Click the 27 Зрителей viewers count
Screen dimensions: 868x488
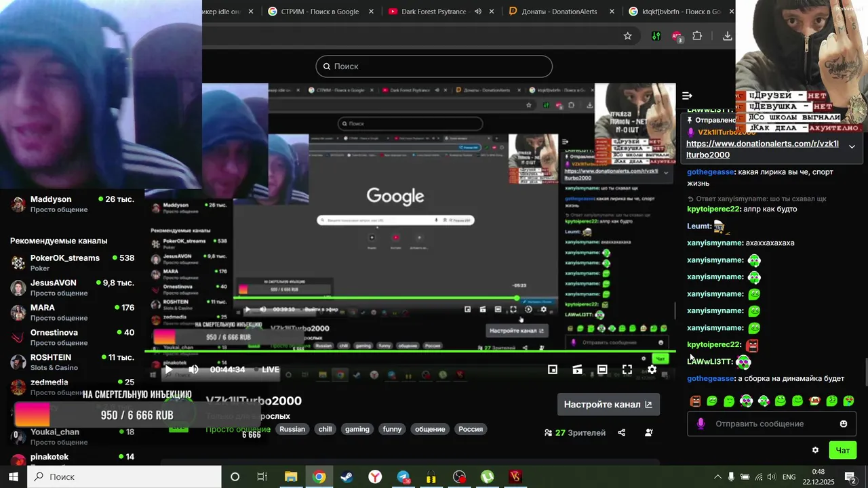click(x=575, y=432)
